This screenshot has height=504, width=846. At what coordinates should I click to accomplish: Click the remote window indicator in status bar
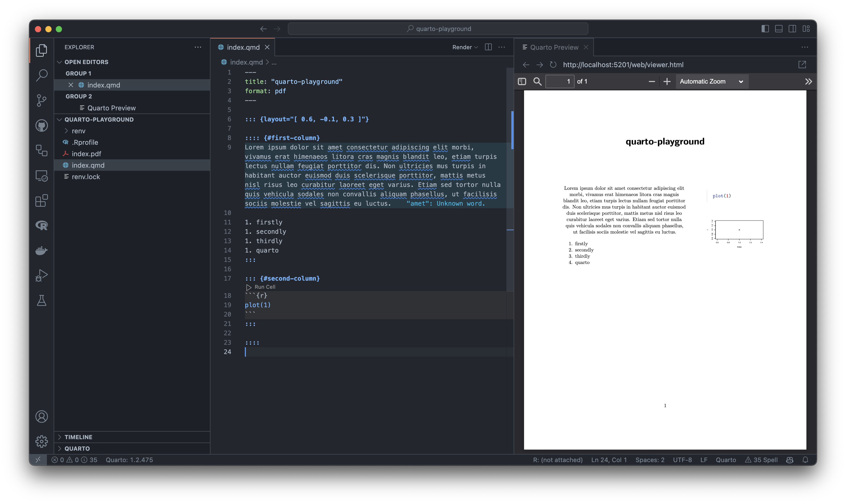pos(38,460)
